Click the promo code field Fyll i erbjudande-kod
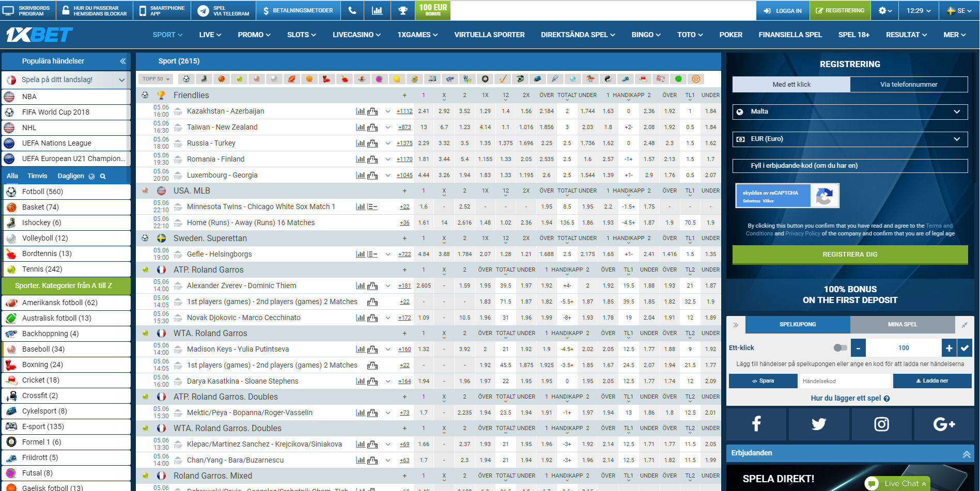Screen dimensions: 980x491 850,166
